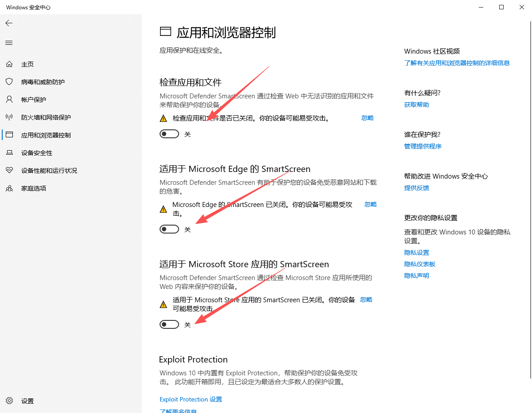Click the warning icon beside Microsoft Edge SmartScreen 已关闭

[x=164, y=209]
